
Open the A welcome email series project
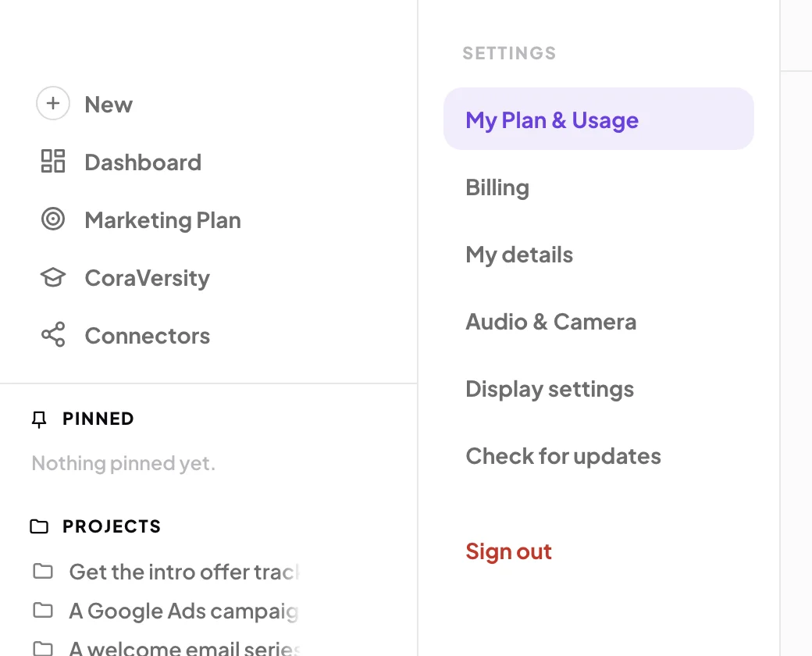coord(183,647)
